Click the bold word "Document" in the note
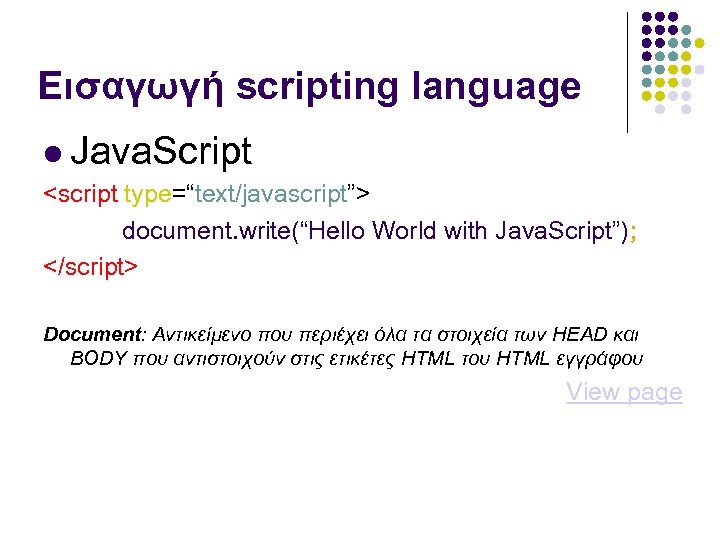Viewport: 720px width, 540px height. (92, 334)
